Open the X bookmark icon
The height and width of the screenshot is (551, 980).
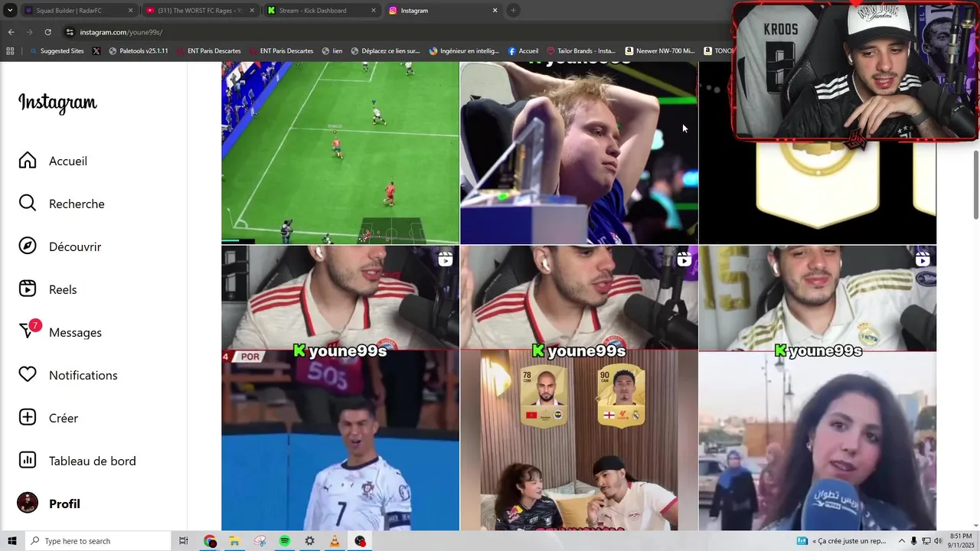(96, 51)
